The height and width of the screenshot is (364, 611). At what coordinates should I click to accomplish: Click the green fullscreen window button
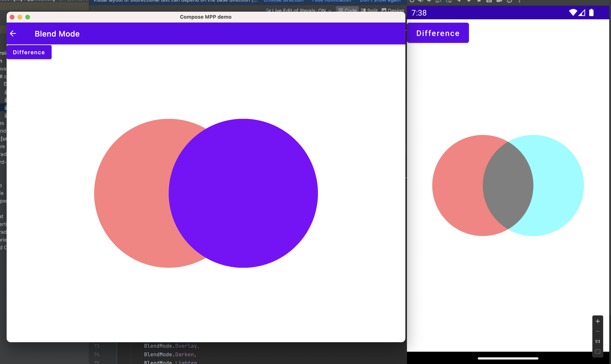[28, 17]
